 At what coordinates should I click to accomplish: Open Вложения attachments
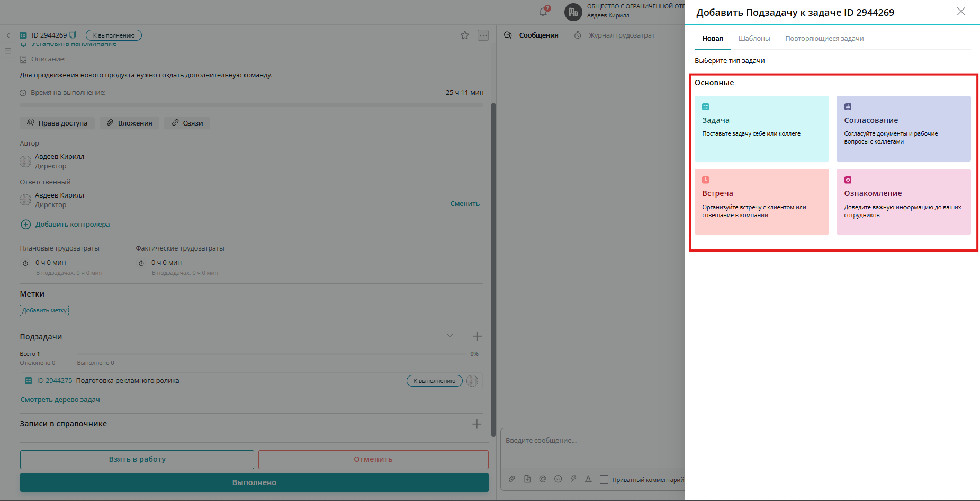(x=130, y=123)
